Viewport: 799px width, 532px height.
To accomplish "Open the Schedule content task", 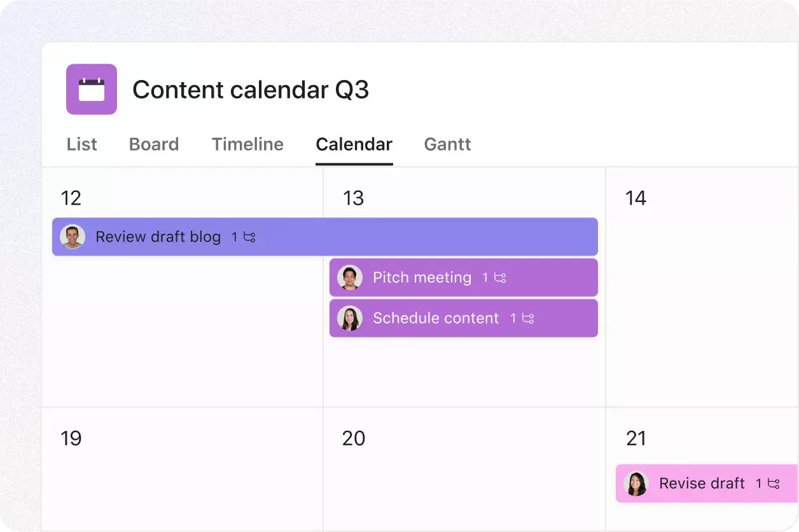I will tap(436, 318).
